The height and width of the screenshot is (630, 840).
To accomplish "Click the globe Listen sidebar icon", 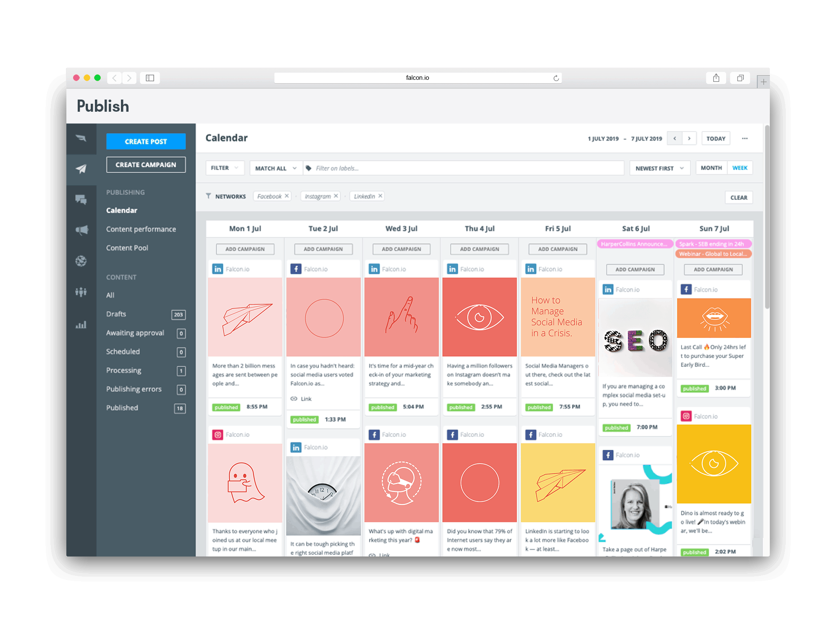I will tap(81, 261).
